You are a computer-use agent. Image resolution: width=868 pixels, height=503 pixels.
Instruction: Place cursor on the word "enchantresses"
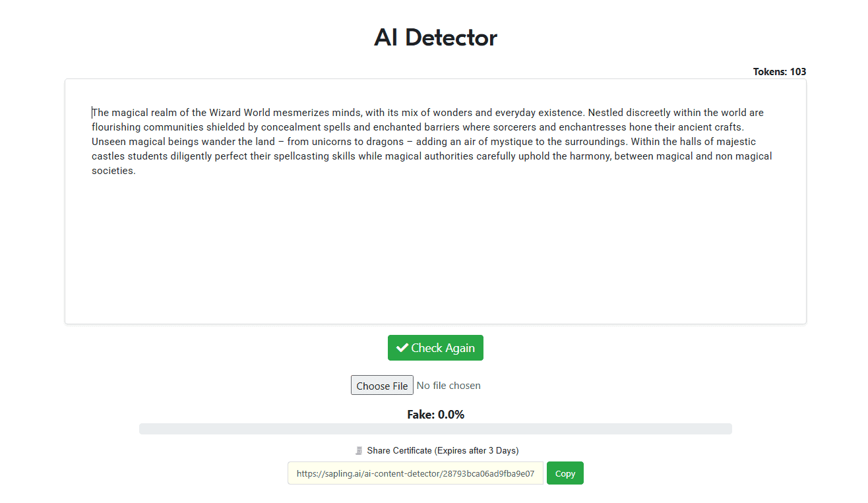pyautogui.click(x=592, y=127)
